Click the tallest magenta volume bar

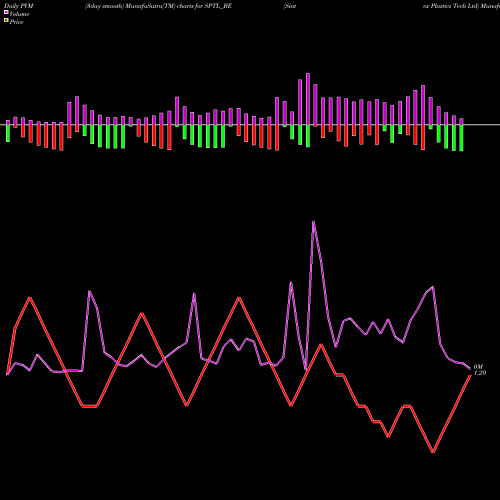pos(308,99)
